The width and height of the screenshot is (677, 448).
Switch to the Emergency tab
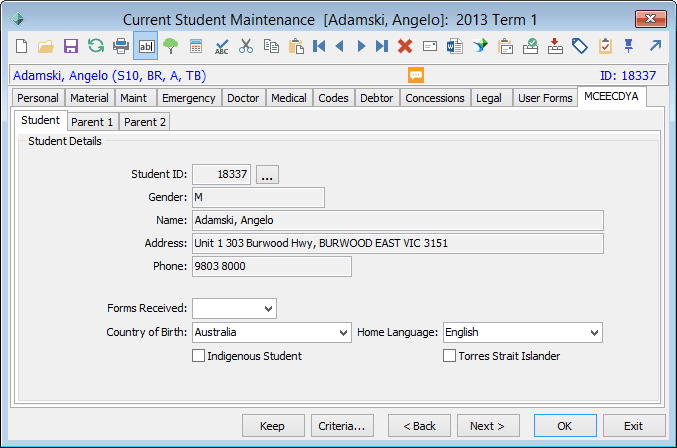pos(189,98)
